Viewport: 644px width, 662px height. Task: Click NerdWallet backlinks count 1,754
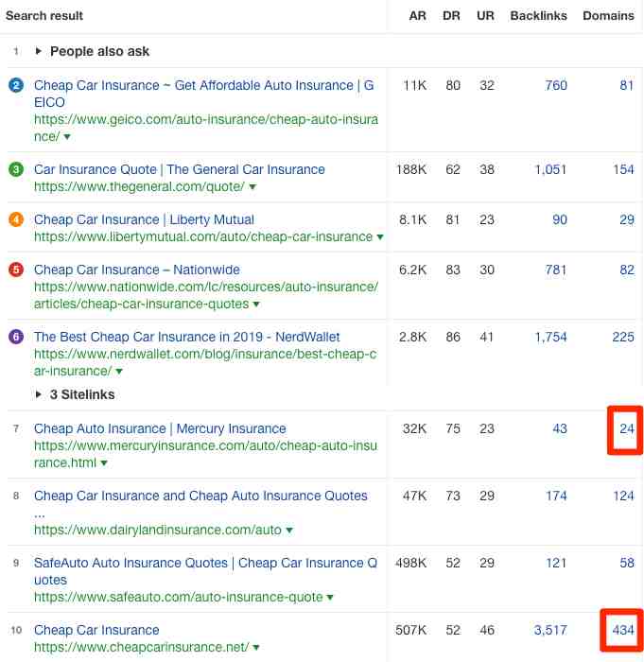click(x=550, y=337)
